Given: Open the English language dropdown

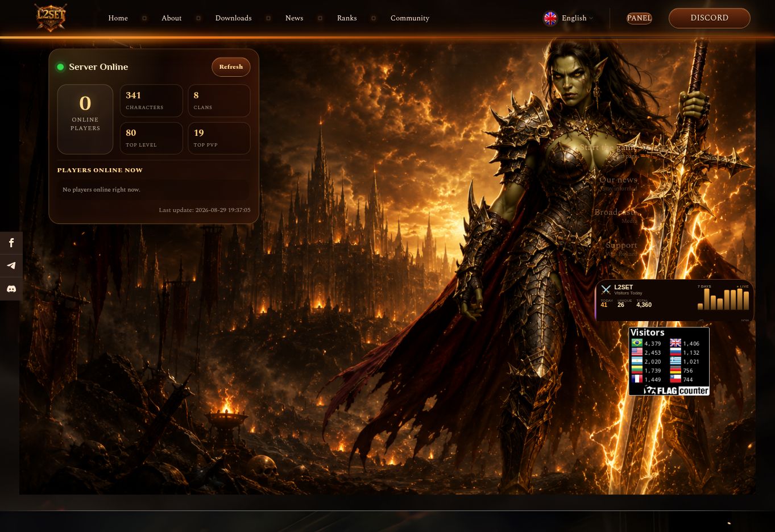Looking at the screenshot, I should [569, 18].
